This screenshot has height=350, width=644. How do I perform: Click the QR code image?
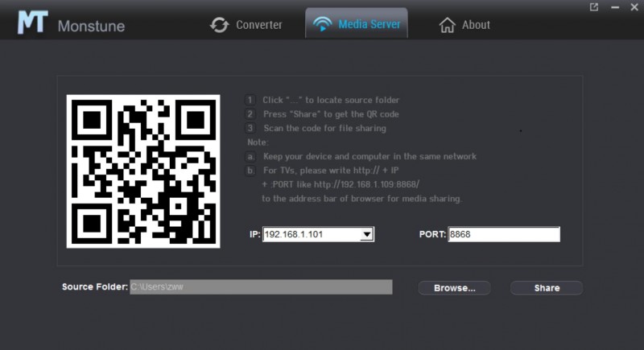(143, 171)
